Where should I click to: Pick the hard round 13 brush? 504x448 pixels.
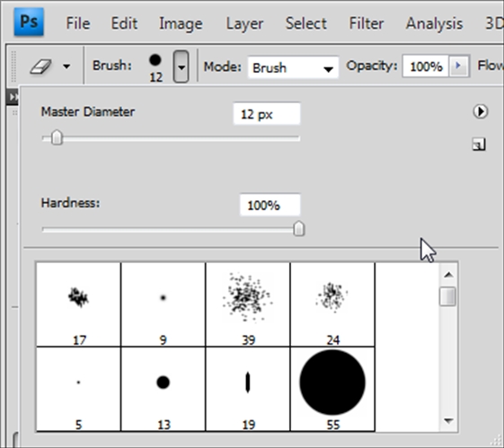164,389
